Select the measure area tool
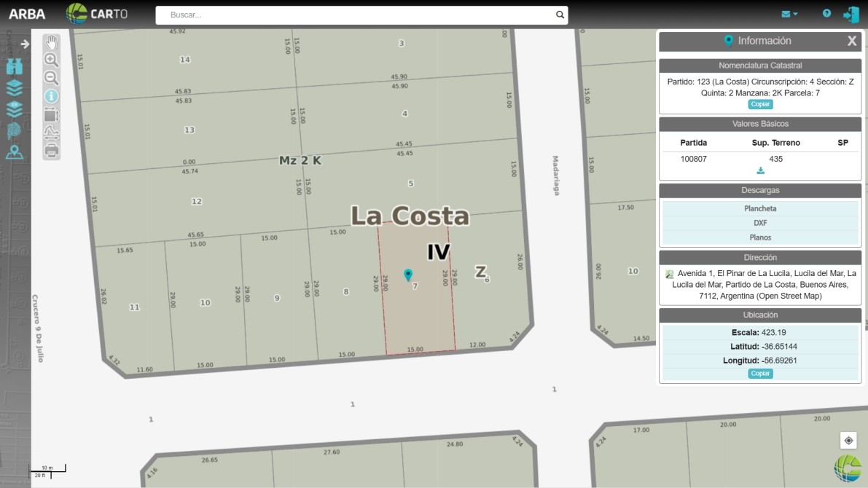The width and height of the screenshot is (868, 488). tap(51, 114)
